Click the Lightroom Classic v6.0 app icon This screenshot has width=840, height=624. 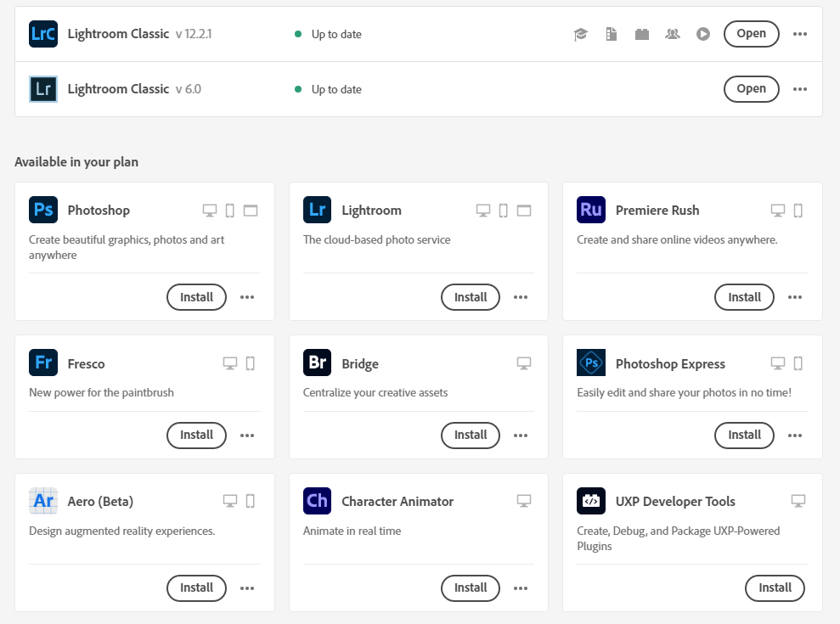click(43, 89)
